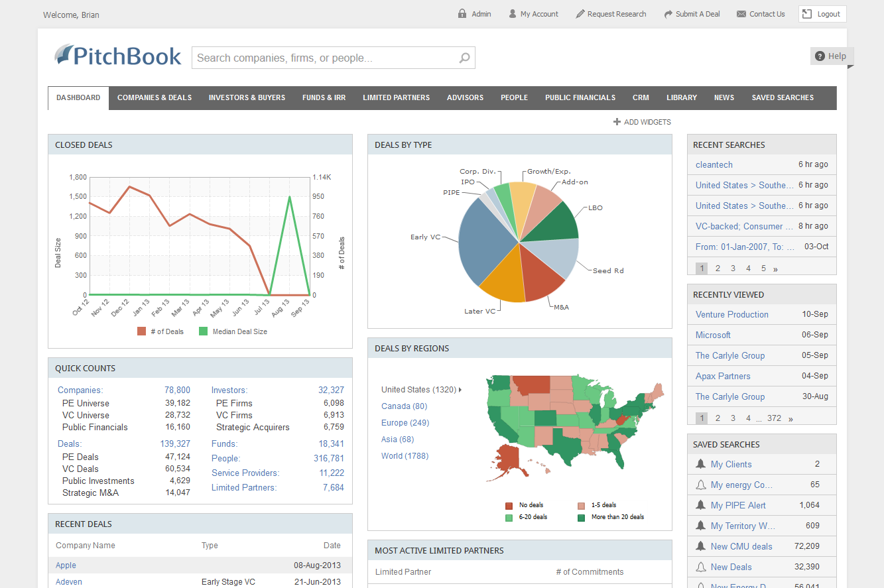884x588 pixels.
Task: Click the Median Deal Size legend swatch
Action: coord(203,331)
